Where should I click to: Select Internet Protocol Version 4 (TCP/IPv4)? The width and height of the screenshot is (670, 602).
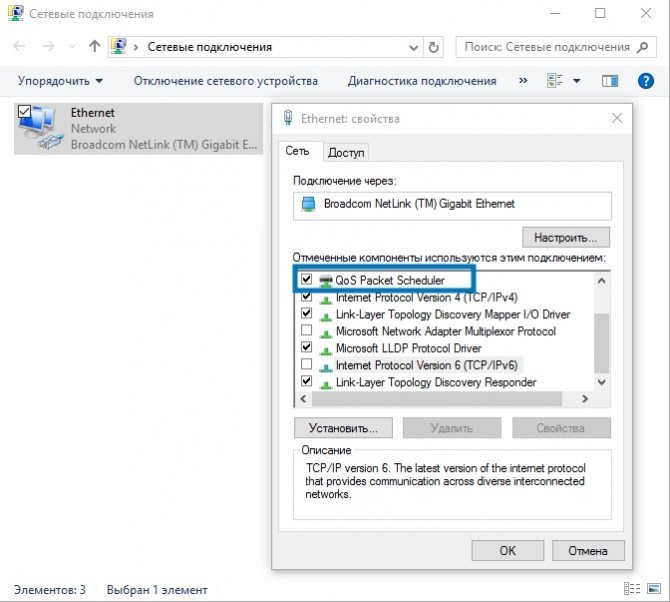tap(426, 297)
